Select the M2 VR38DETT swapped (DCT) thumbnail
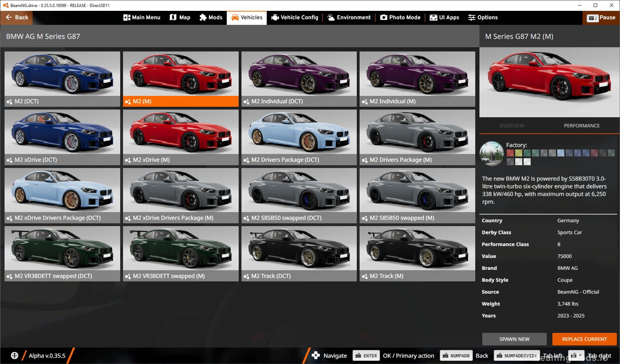620x364 pixels. click(62, 253)
